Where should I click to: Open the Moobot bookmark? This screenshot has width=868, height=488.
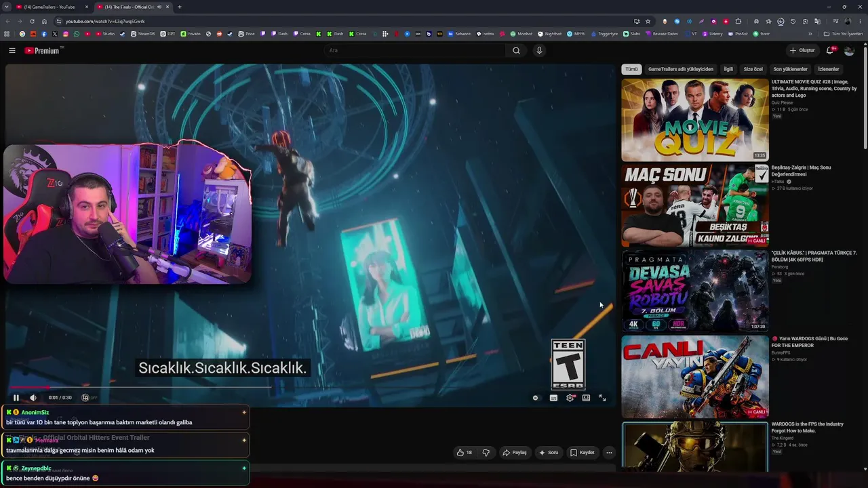(x=521, y=34)
